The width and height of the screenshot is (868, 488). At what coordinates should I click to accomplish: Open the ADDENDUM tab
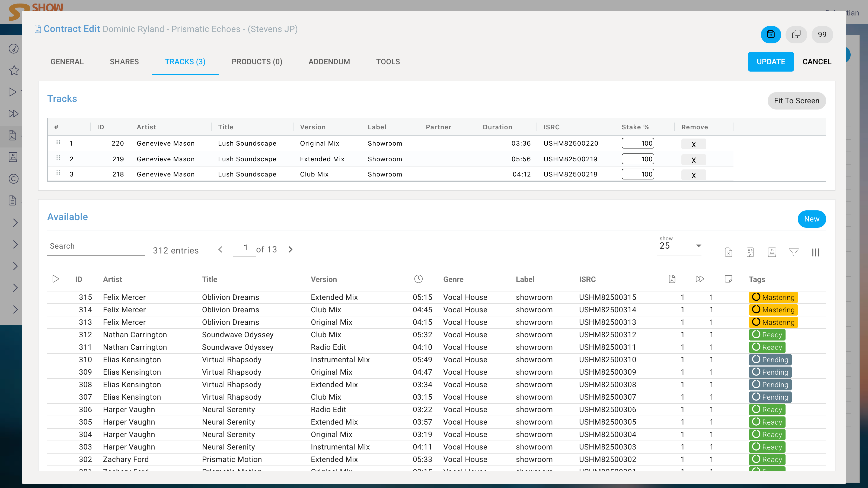pos(329,62)
